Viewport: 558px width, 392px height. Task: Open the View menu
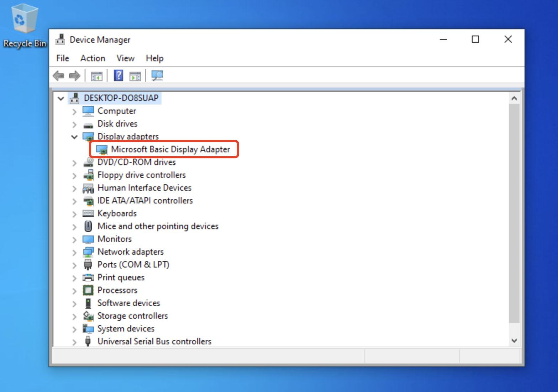125,58
